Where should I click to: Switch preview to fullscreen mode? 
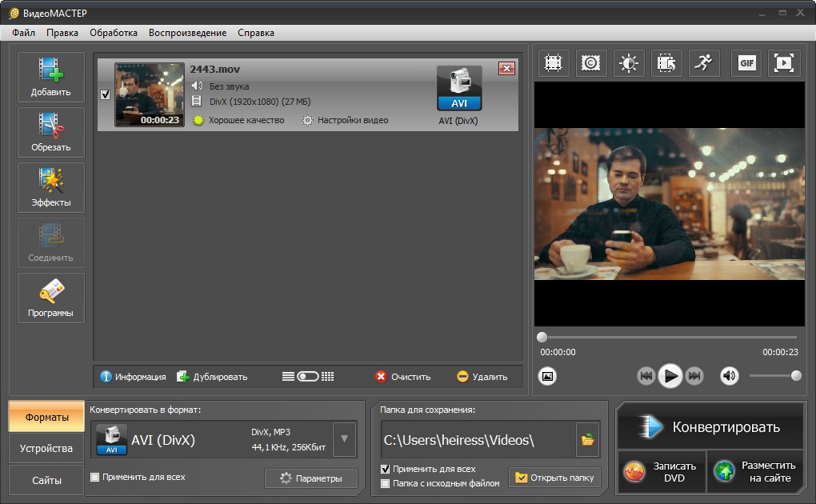[x=784, y=63]
